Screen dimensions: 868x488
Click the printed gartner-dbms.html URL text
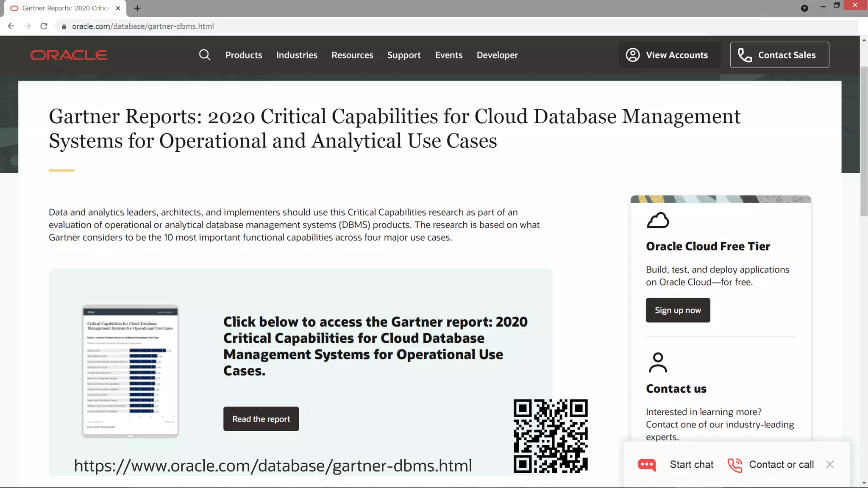(x=273, y=466)
